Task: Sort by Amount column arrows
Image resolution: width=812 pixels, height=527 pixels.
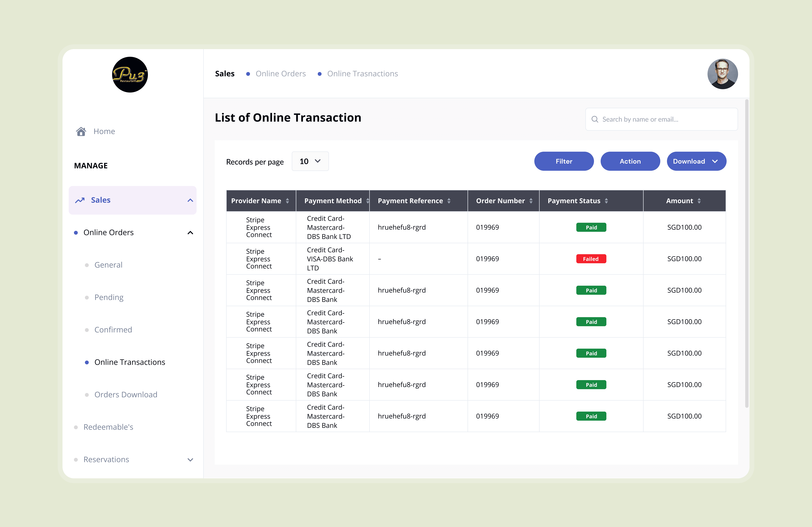Action: click(x=699, y=201)
